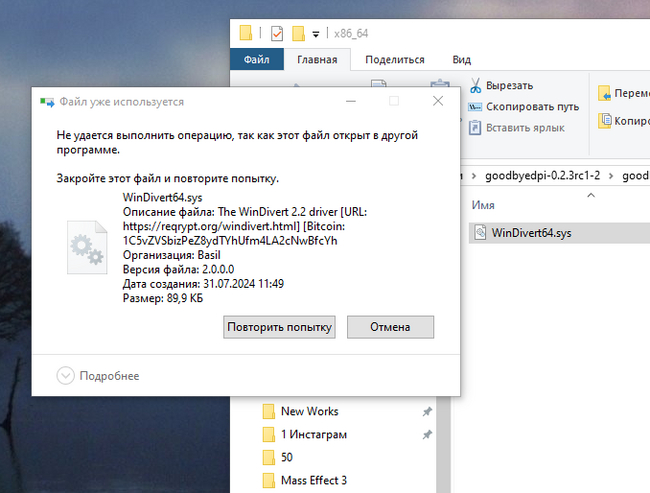This screenshot has height=493, width=650.
Task: Click the Отмена button in dialog
Action: click(x=390, y=327)
